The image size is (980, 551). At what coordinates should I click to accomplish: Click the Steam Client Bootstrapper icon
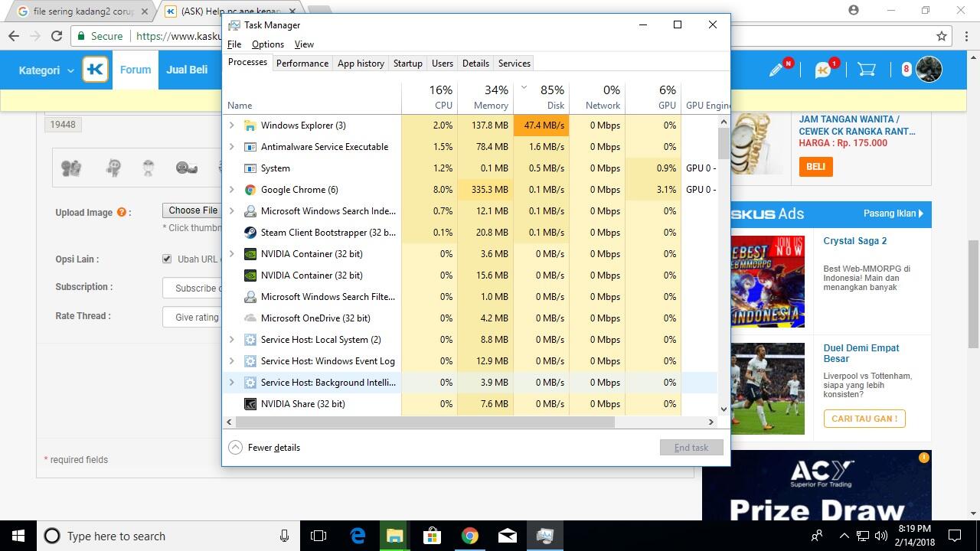pos(250,233)
